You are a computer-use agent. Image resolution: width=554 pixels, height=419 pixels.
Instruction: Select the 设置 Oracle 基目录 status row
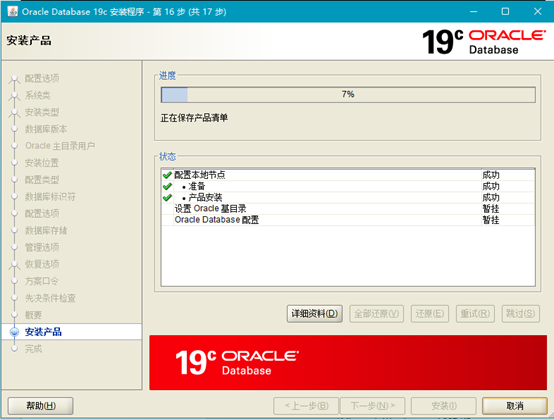pyautogui.click(x=348, y=209)
